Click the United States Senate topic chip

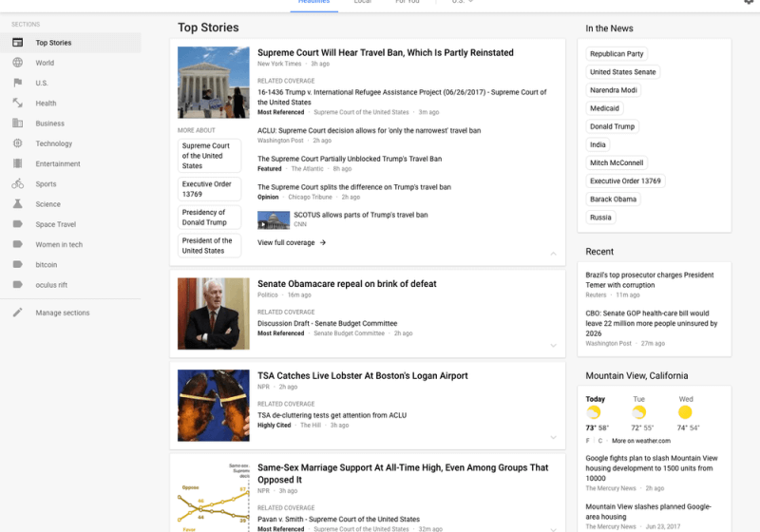(x=622, y=71)
